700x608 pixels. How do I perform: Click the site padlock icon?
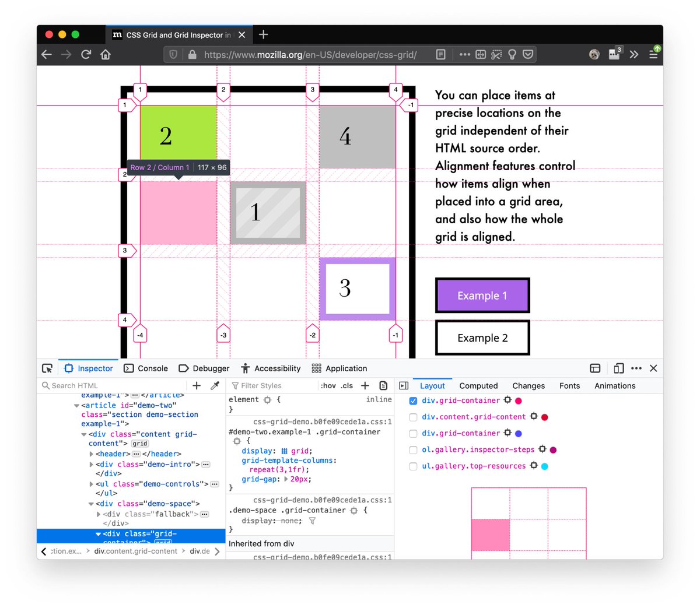(192, 54)
